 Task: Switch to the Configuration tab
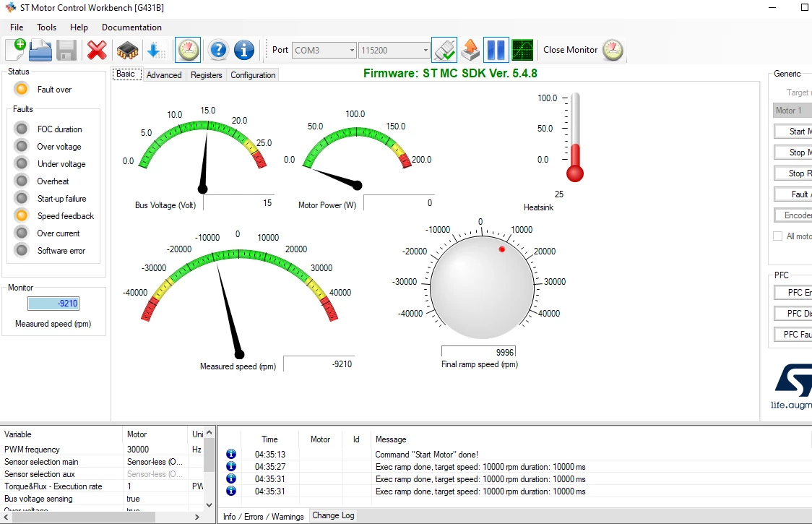click(x=254, y=75)
